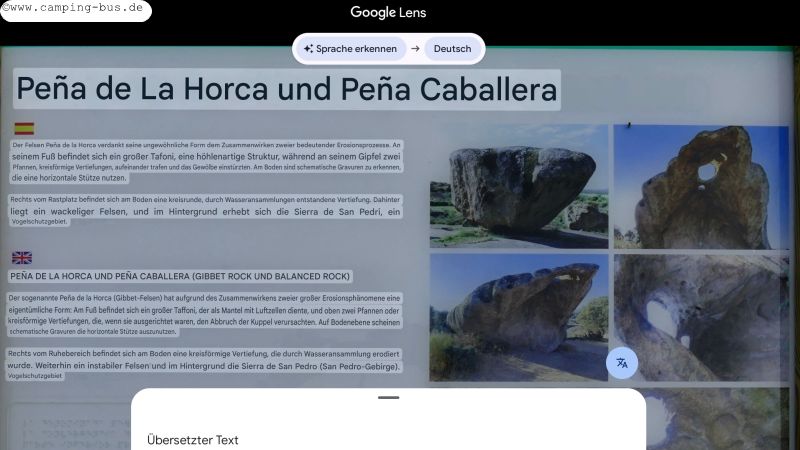The image size is (800, 450).
Task: Open the Sprache erkennen source language selector
Action: pyautogui.click(x=350, y=49)
